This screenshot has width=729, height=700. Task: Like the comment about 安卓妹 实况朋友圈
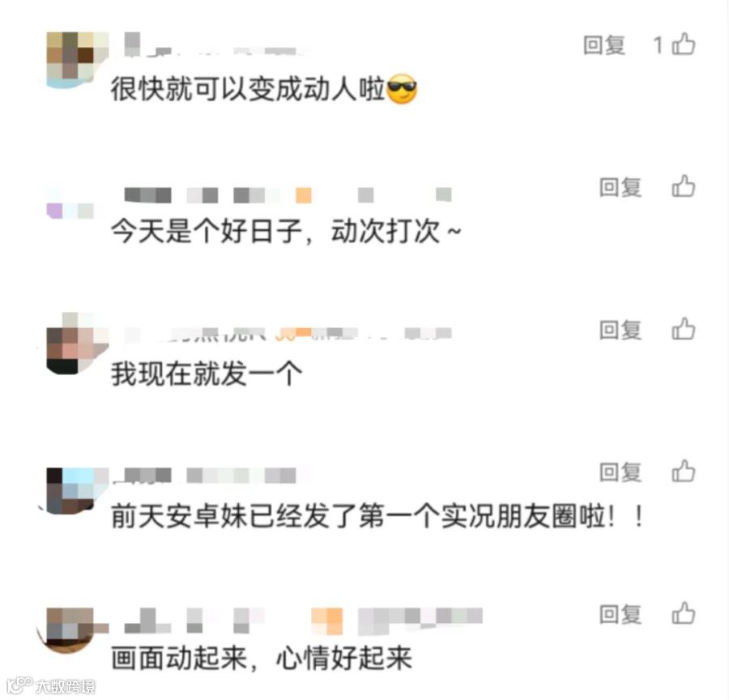click(684, 472)
